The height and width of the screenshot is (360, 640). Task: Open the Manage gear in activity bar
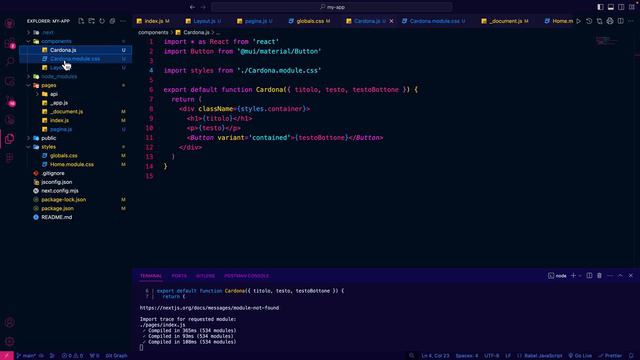10,342
